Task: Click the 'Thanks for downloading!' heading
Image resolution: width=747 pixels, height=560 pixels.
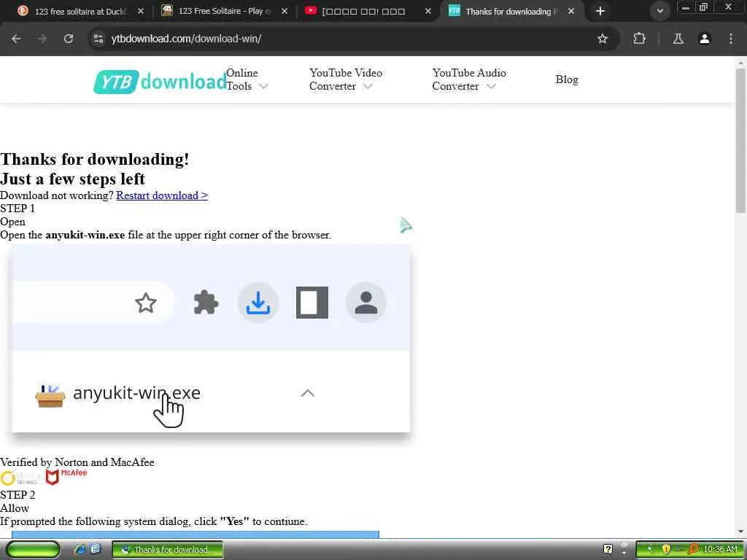Action: pyautogui.click(x=95, y=159)
